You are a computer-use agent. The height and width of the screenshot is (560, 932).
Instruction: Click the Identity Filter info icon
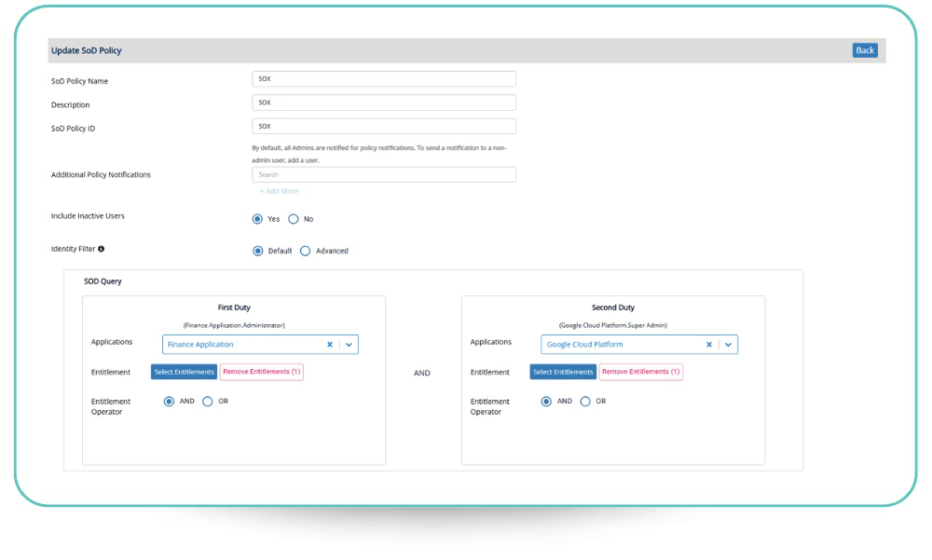coord(101,250)
